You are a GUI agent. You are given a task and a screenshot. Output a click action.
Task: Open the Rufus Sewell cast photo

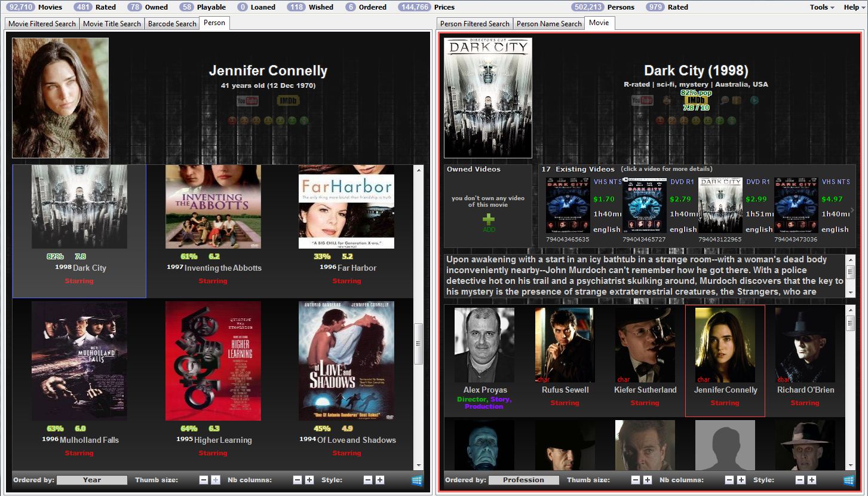(565, 345)
